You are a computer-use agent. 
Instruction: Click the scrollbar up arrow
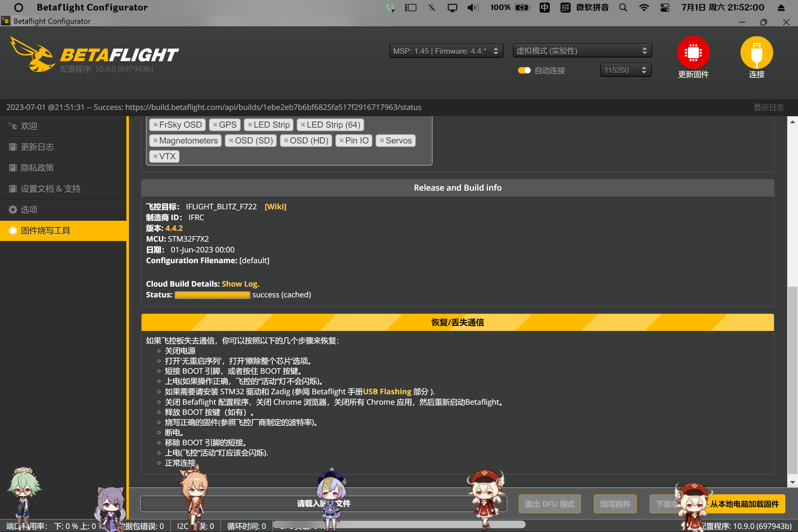coord(792,122)
